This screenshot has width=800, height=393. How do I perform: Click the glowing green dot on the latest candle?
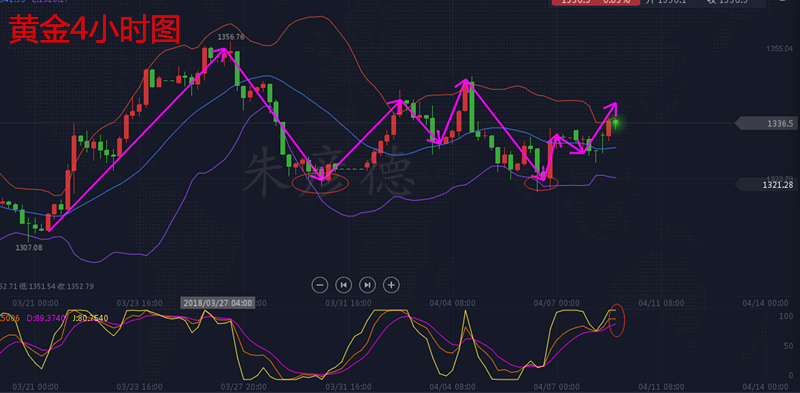[x=616, y=122]
